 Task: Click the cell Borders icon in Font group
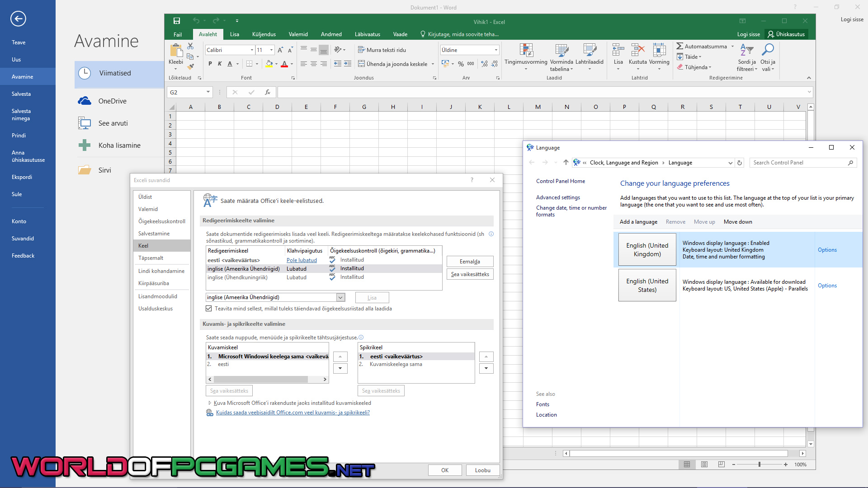point(249,64)
